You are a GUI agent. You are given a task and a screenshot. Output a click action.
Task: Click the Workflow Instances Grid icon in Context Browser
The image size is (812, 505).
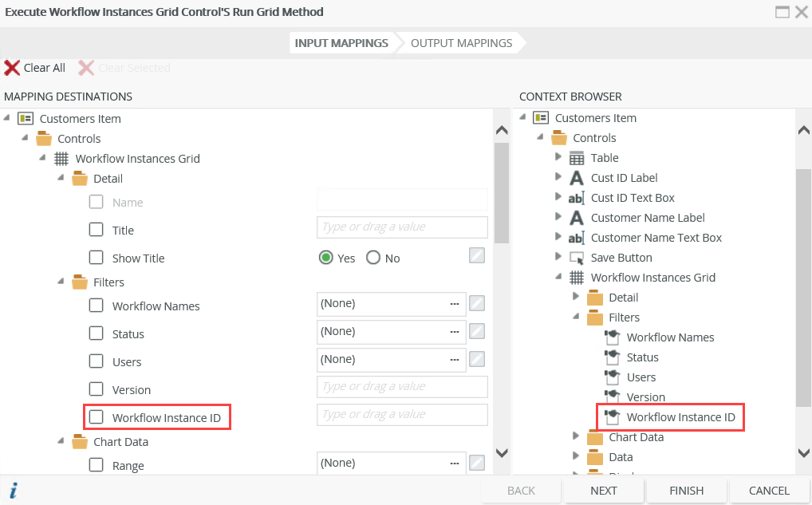coord(577,278)
